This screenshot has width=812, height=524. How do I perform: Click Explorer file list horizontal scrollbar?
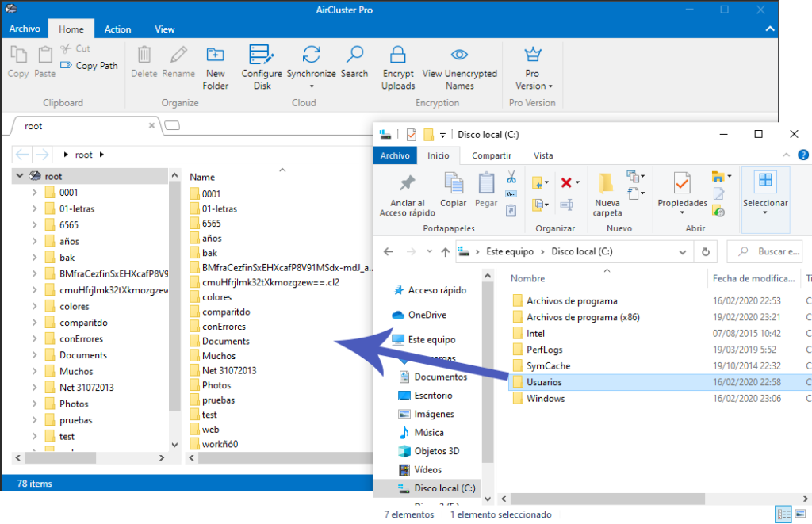[607, 499]
